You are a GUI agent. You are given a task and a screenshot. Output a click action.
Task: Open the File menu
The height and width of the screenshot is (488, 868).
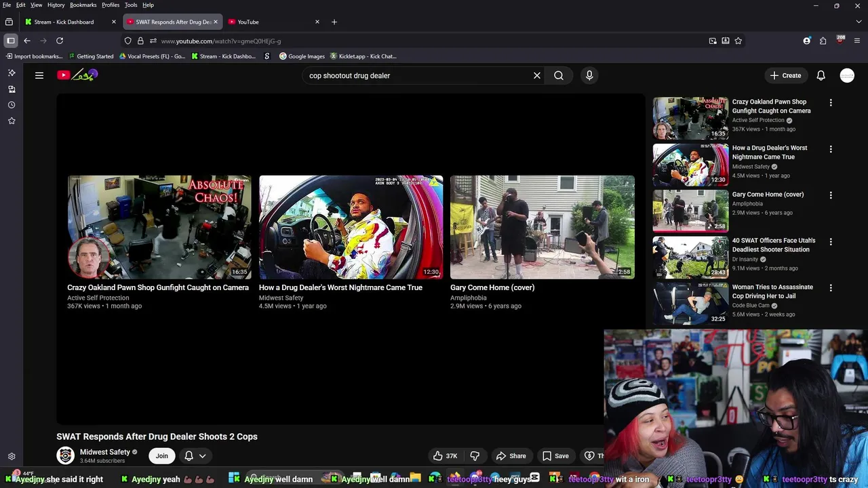[7, 5]
